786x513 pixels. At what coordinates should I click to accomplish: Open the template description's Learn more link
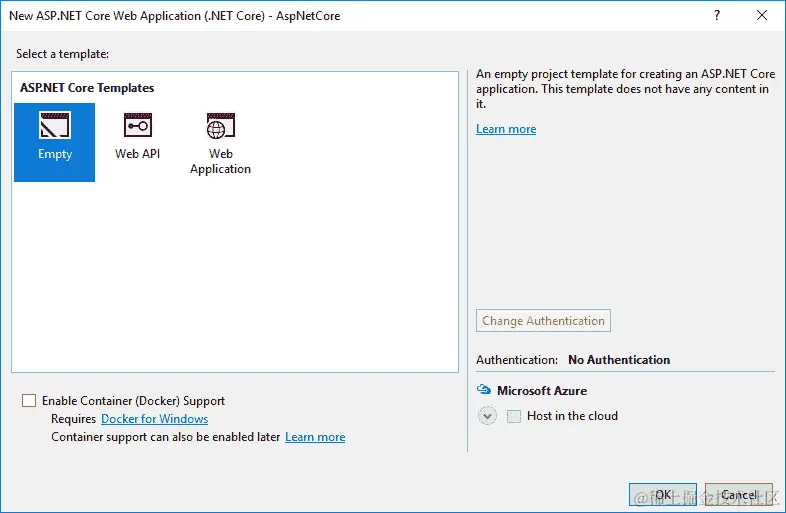click(x=506, y=129)
